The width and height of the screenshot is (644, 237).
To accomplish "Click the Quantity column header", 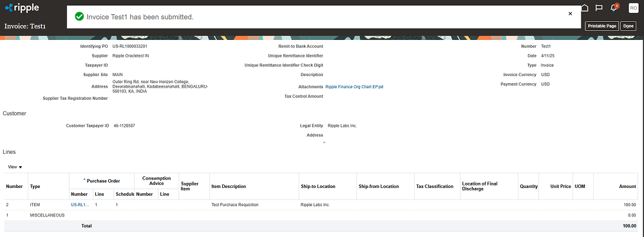I will point(528,187).
